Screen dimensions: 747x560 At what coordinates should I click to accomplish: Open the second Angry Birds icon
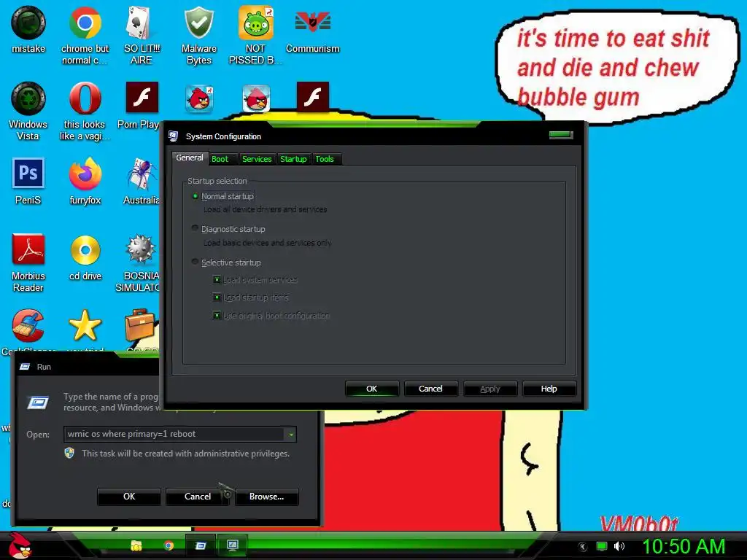tap(256, 98)
